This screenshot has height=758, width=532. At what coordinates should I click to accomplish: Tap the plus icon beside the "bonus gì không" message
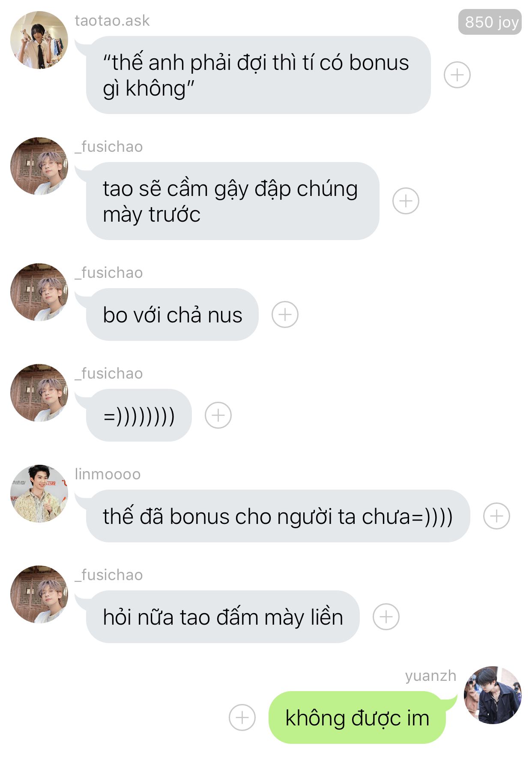point(457,75)
